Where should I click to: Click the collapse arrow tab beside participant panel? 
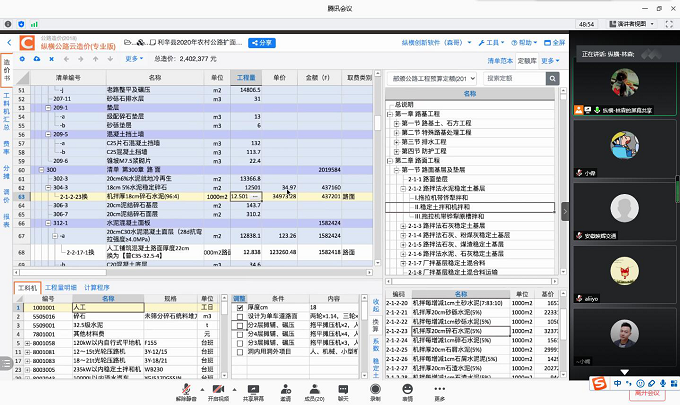click(x=565, y=212)
